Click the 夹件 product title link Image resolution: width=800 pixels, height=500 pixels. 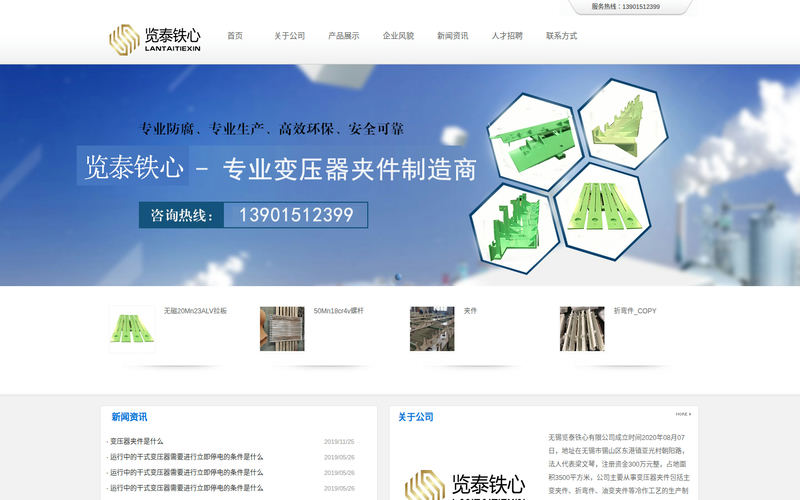tap(470, 311)
